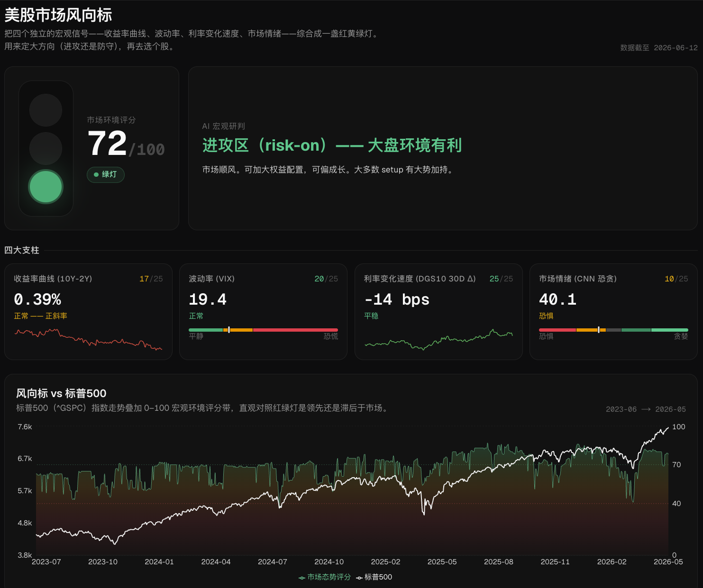Click the 17/25 pillar score
Screen dimensions: 703x588
point(151,279)
